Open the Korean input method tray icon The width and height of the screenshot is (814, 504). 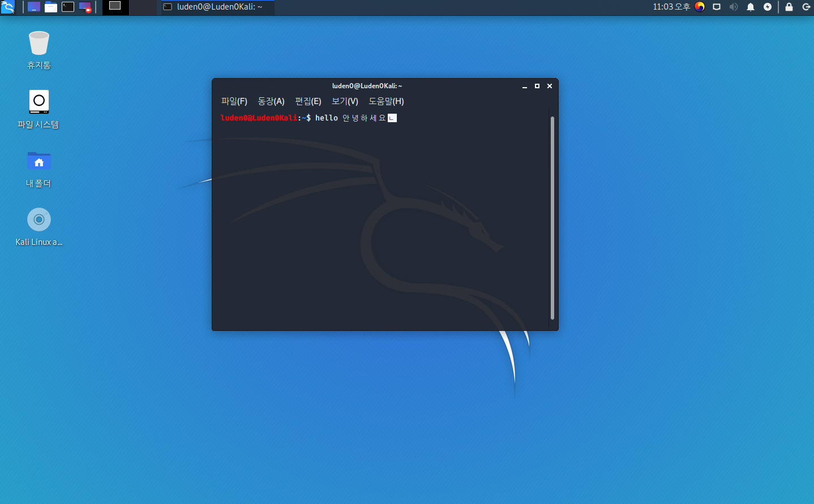[700, 7]
